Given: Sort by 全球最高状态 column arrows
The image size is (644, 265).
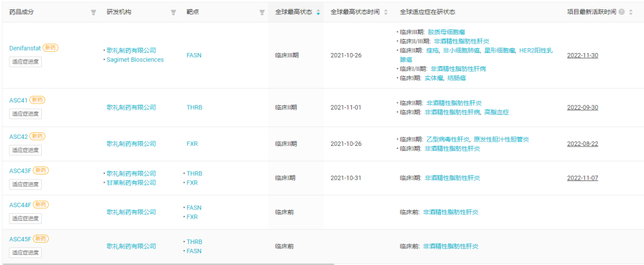Looking at the screenshot, I should (x=318, y=13).
